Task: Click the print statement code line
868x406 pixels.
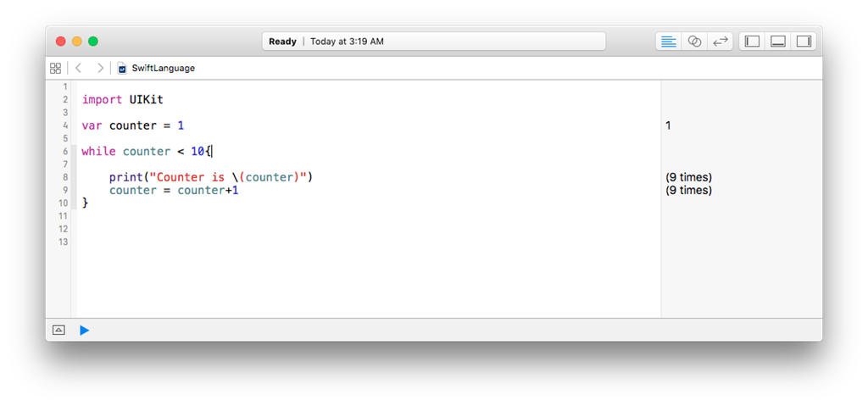Action: point(211,177)
